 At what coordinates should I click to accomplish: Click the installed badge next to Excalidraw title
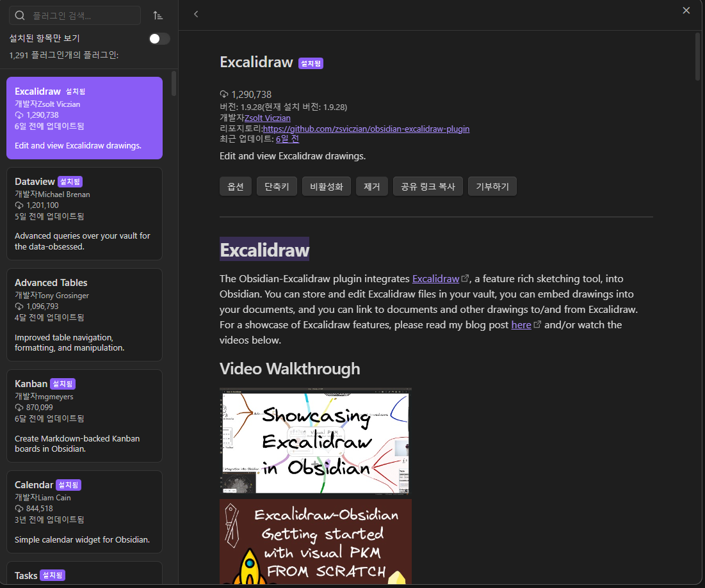coord(311,63)
